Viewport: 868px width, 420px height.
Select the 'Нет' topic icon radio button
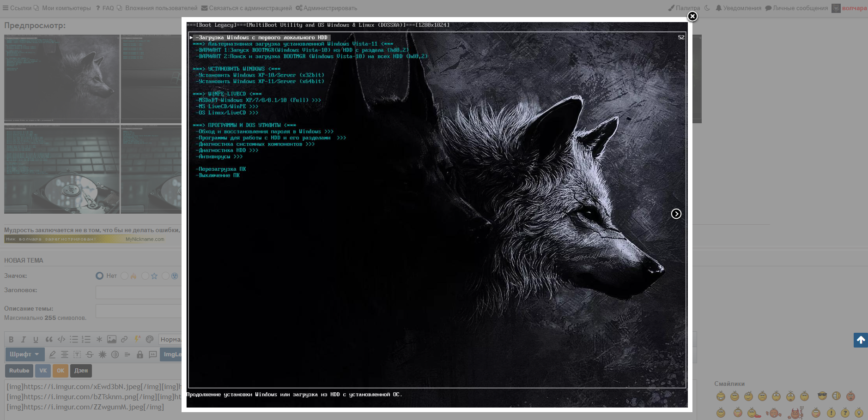tap(99, 276)
